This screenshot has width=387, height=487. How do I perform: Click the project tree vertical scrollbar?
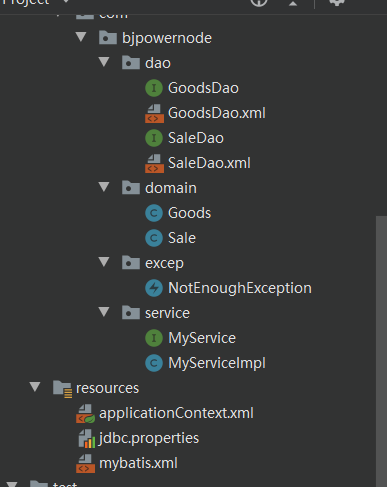(381, 350)
